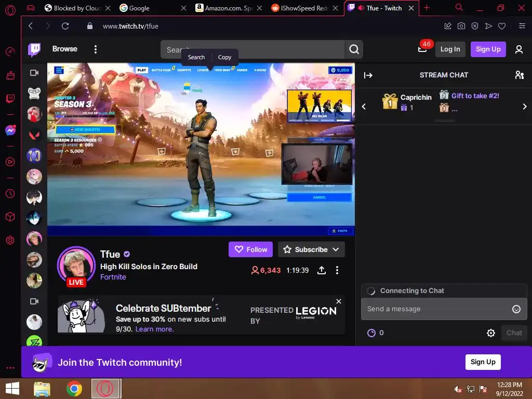Image resolution: width=532 pixels, height=399 pixels.
Task: Open Prime loot notifications with 46 badge
Action: [x=422, y=49]
